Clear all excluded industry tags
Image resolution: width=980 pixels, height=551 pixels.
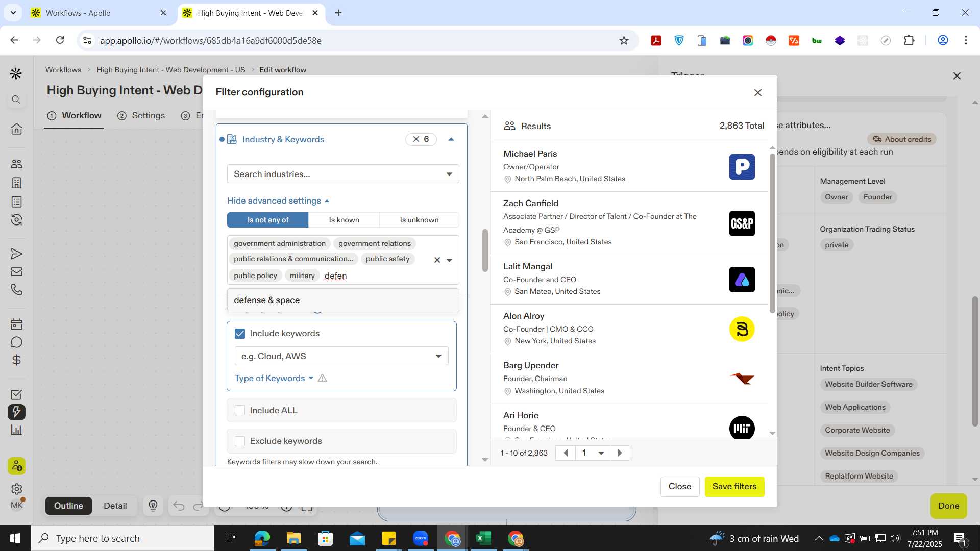click(x=437, y=260)
